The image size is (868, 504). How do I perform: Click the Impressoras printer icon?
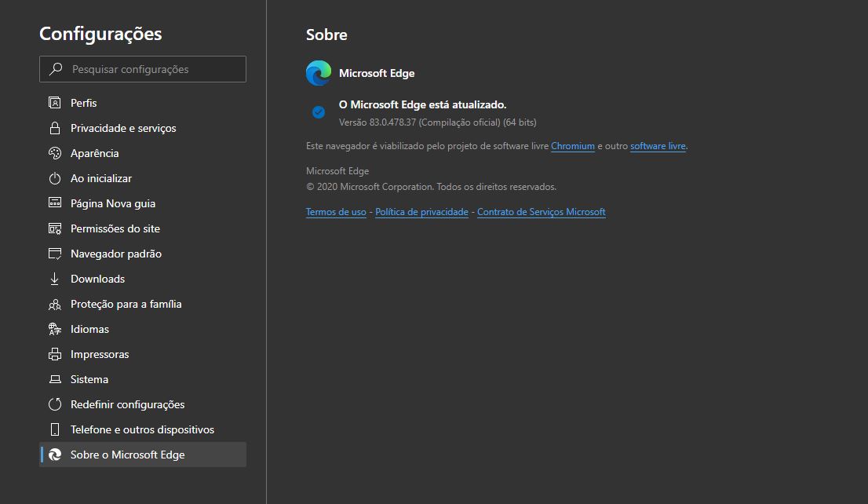[x=55, y=354]
